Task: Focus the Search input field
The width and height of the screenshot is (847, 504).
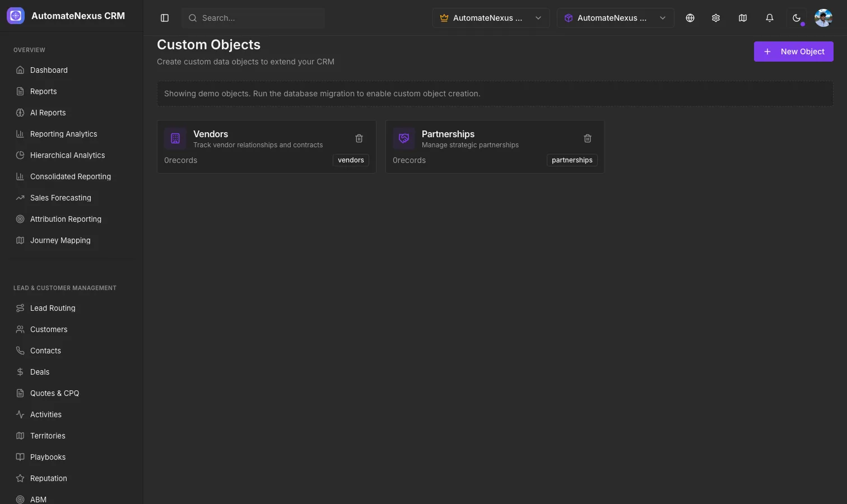Action: [253, 18]
